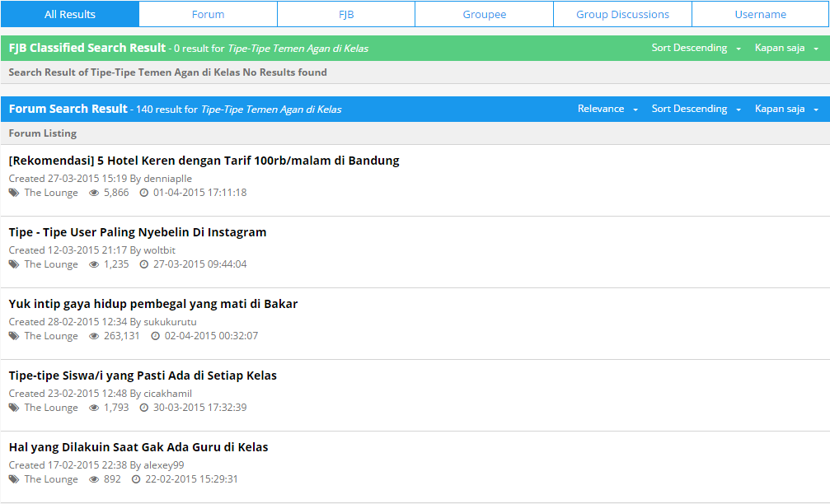Click clock icon beside 27-03-2015 09:44:04

144,264
